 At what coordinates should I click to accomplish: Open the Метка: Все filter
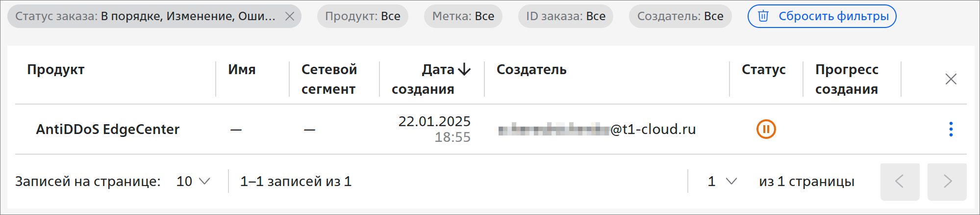463,16
